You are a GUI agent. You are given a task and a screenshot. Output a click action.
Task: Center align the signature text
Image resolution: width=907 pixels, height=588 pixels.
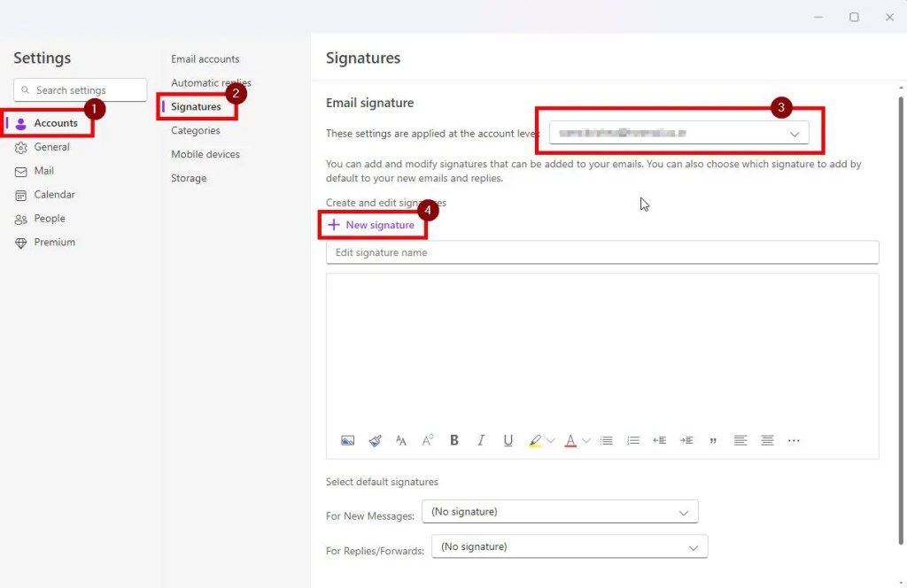click(767, 440)
